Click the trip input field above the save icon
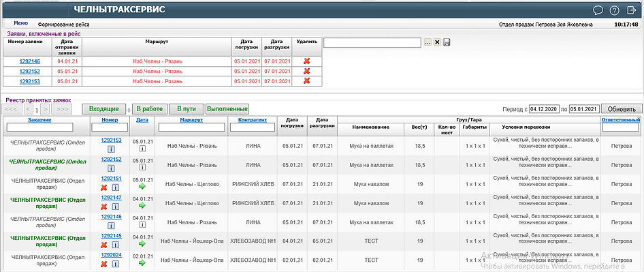Image resolution: width=644 pixels, height=272 pixels. [372, 42]
